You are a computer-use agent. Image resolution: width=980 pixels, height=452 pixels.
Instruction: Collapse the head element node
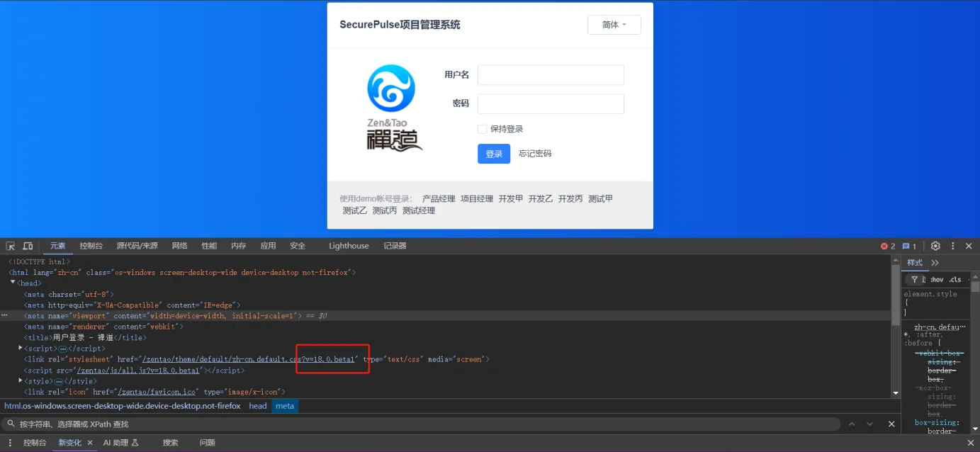click(x=13, y=283)
